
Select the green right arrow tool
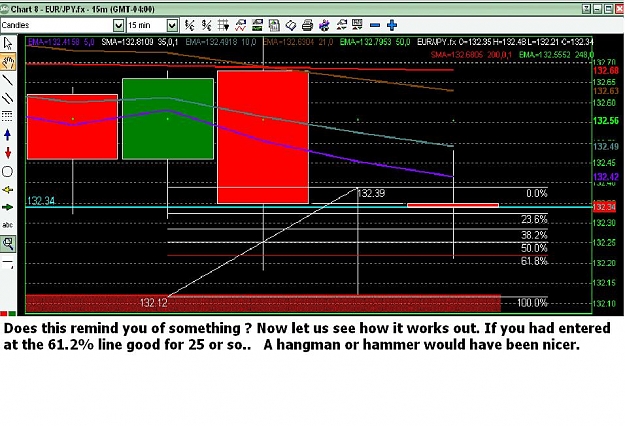click(7, 207)
